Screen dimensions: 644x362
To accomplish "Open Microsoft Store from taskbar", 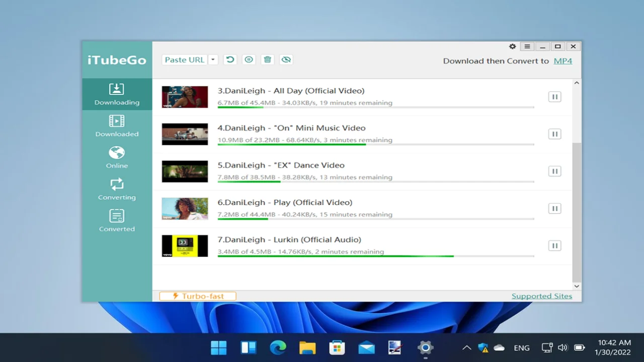I will [x=337, y=347].
